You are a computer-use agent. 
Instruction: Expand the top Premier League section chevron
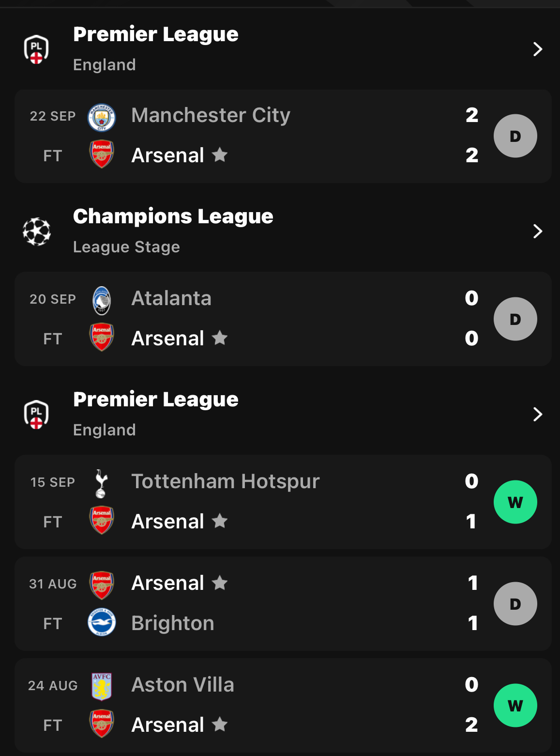538,49
